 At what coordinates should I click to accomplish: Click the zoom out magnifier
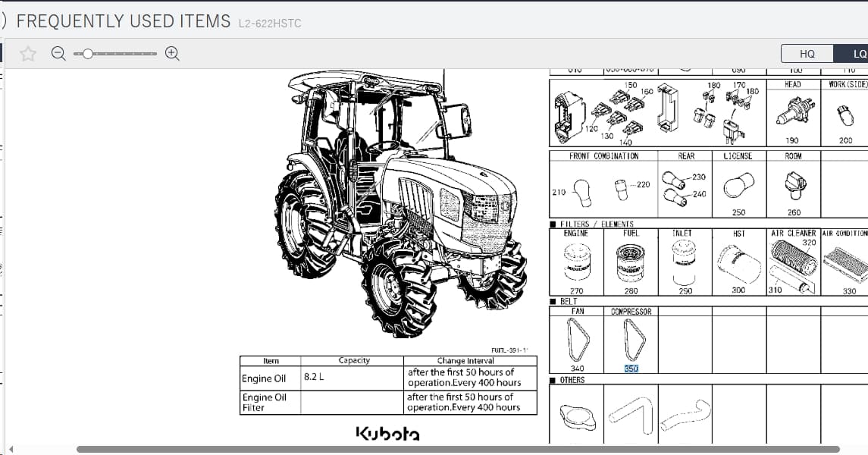[x=58, y=53]
